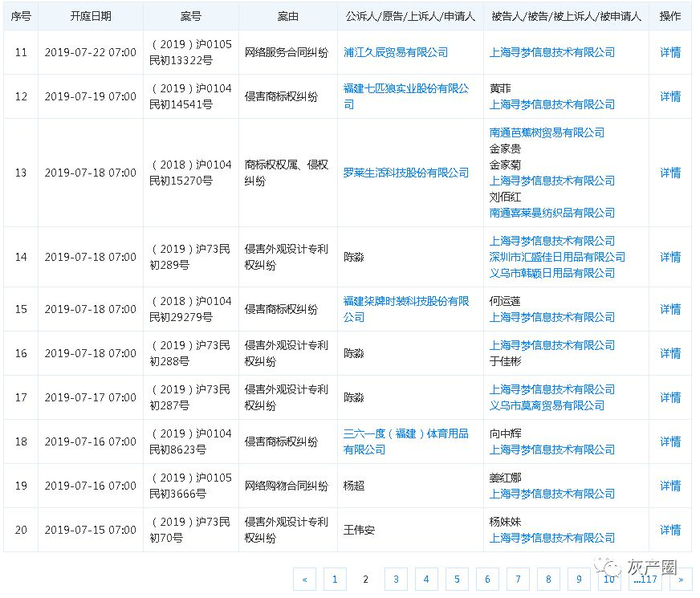
Task: Open plaintiff 福建七匹狼实业股份有限公司 link
Action: [x=406, y=97]
